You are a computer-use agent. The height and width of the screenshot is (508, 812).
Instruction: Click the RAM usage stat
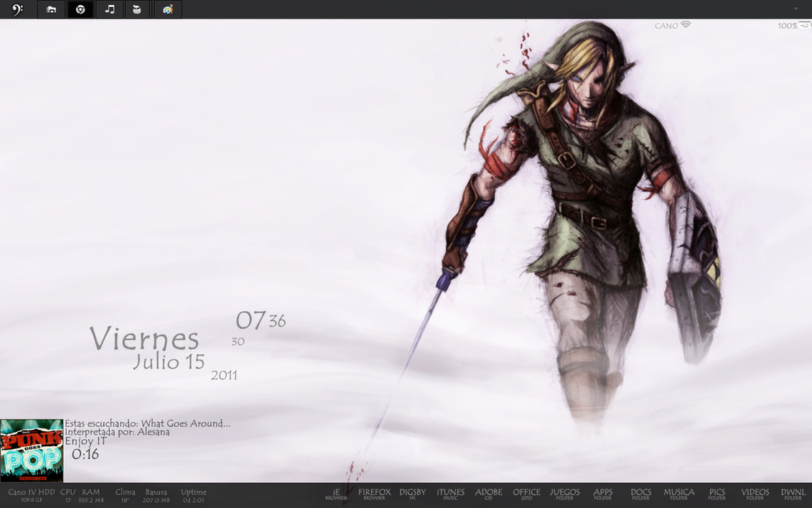[x=91, y=495]
